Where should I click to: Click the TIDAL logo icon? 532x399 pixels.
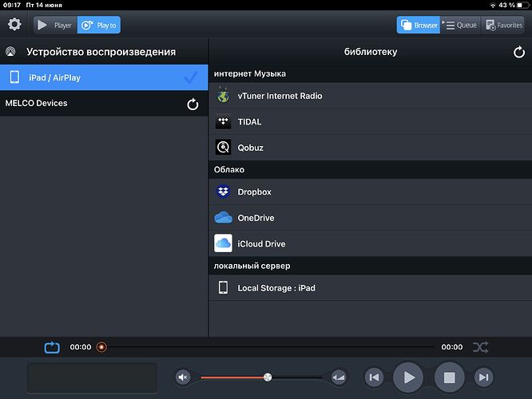point(223,121)
